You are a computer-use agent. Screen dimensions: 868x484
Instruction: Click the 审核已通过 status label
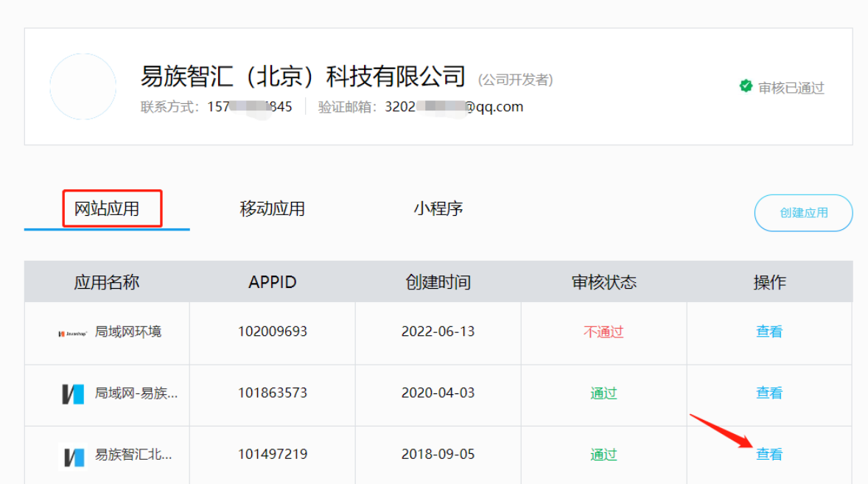coord(791,88)
